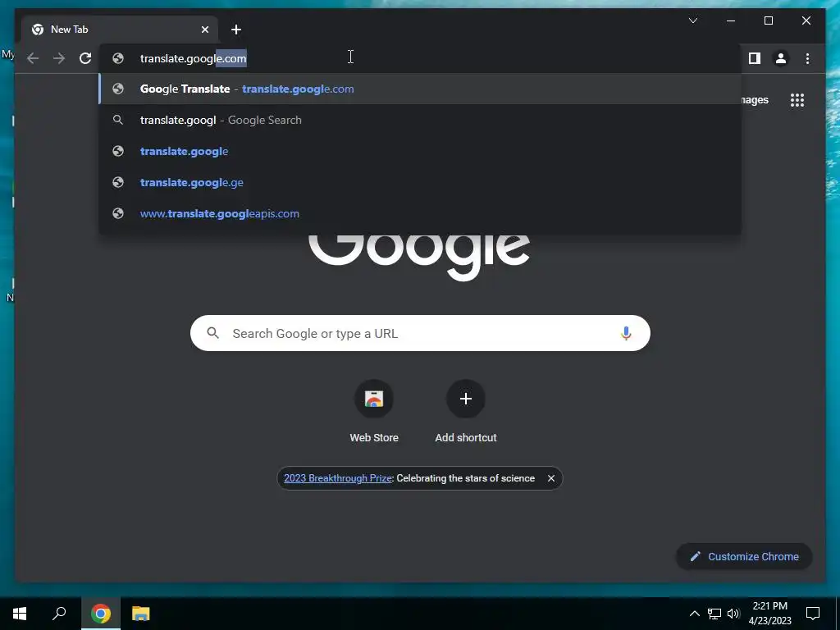Open volume control tray icon
Image resolution: width=840 pixels, height=630 pixels.
click(733, 614)
